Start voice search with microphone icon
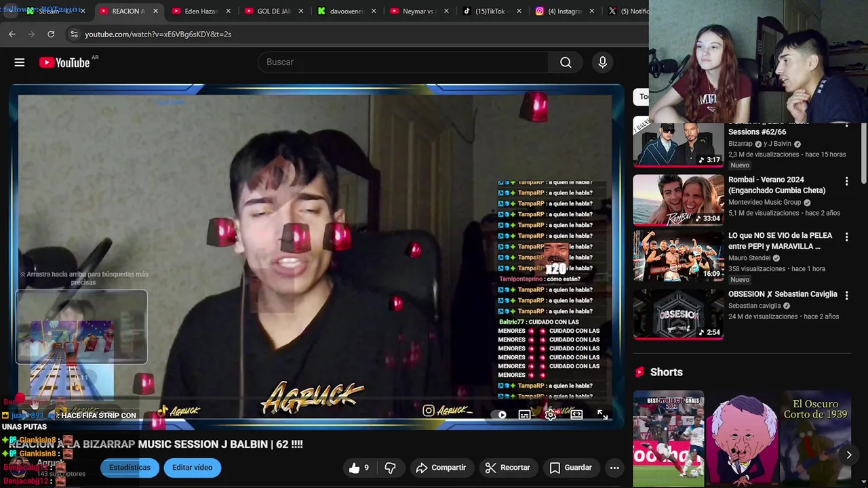The width and height of the screenshot is (868, 488). [602, 62]
